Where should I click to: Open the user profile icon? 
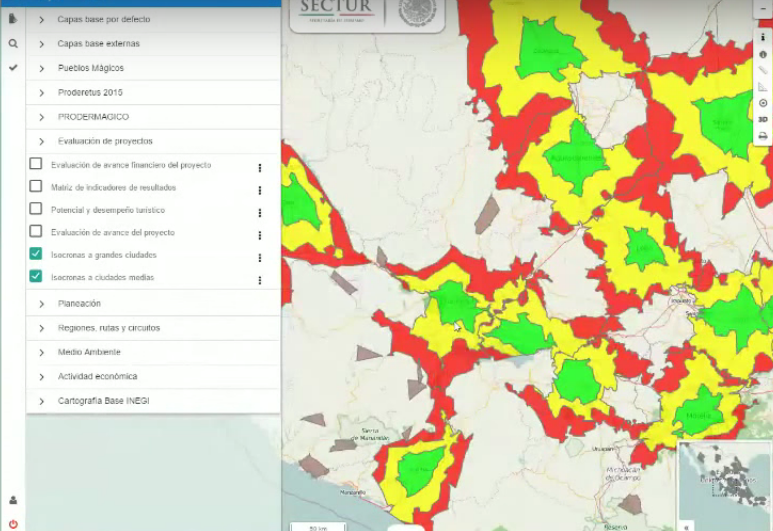13,500
